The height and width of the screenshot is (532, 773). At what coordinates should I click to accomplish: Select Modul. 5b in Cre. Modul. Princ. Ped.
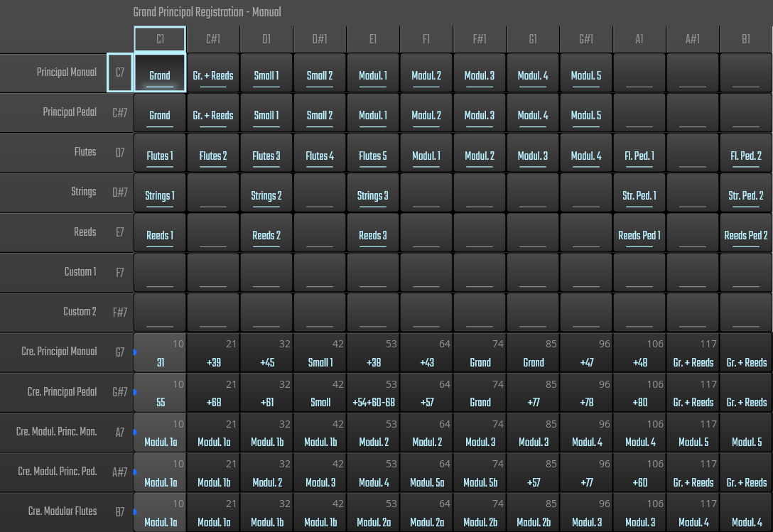click(479, 473)
